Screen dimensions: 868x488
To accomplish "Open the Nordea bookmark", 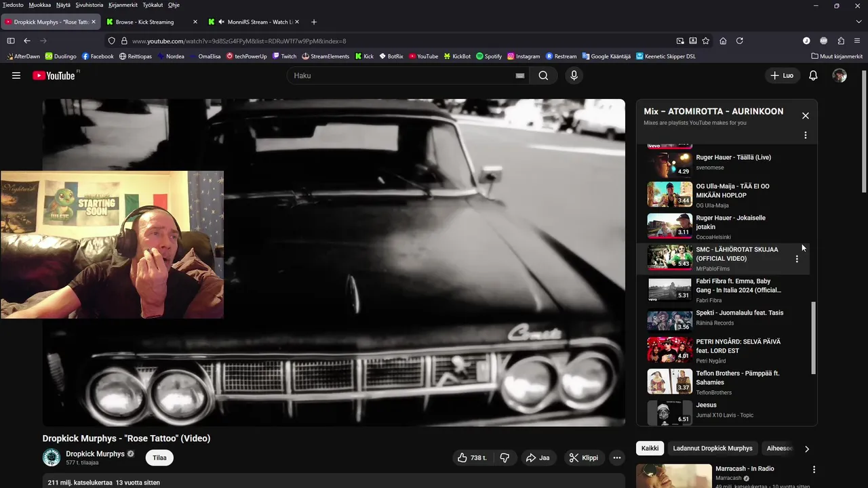I will (x=171, y=56).
